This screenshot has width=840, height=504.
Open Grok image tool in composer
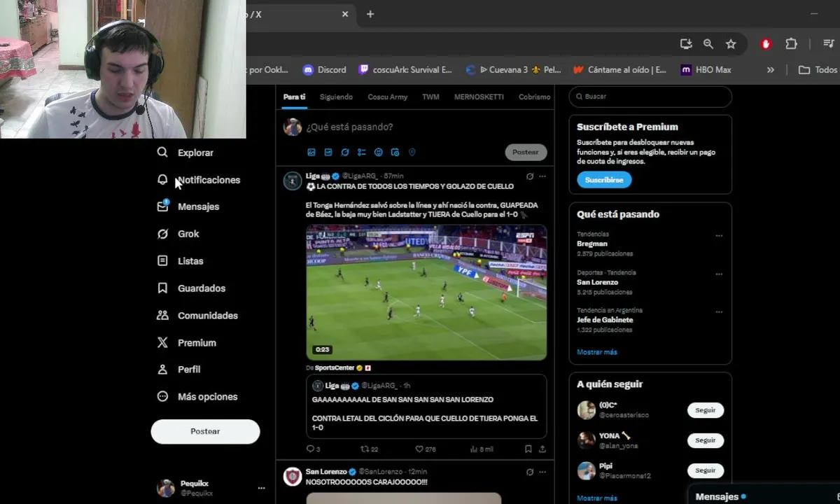(345, 152)
